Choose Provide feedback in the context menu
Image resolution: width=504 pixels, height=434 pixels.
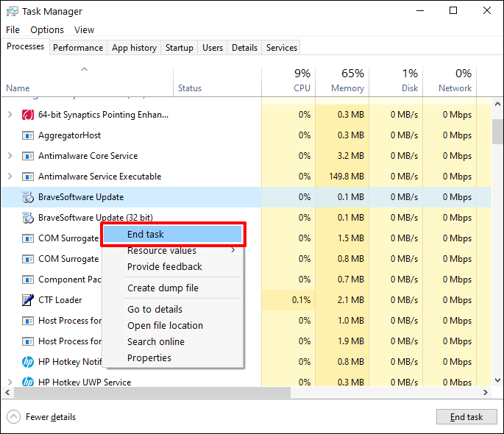tap(173, 266)
